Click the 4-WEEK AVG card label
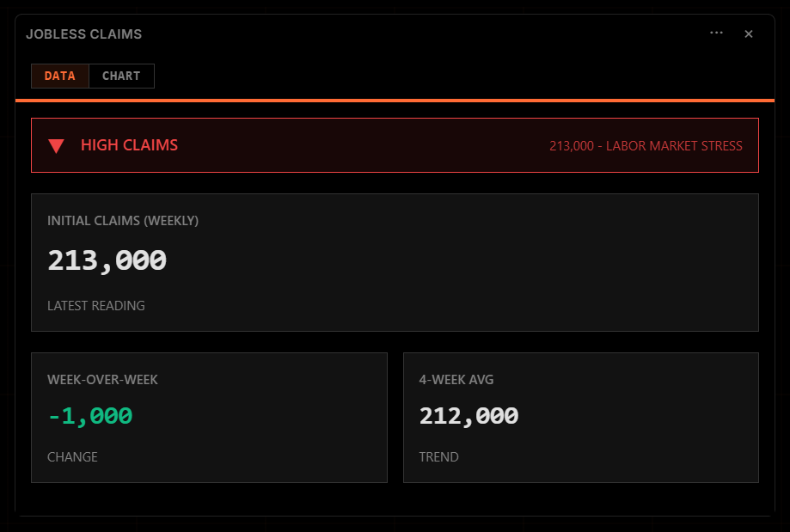This screenshot has width=790, height=532. 456,380
